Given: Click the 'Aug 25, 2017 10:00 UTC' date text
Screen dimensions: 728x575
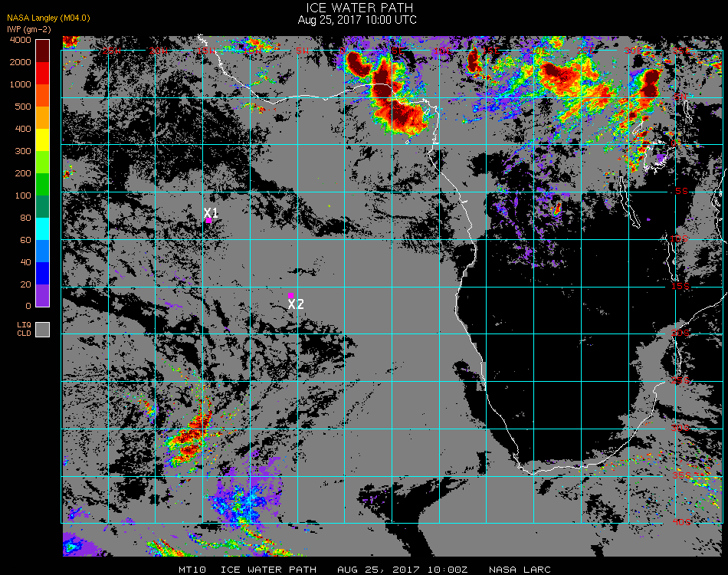Looking at the screenshot, I should (357, 20).
